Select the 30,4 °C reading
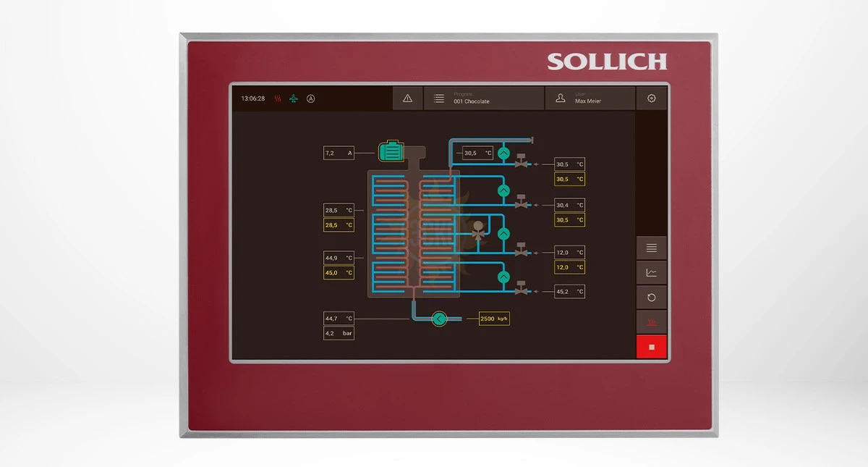868x467 pixels. tap(570, 205)
